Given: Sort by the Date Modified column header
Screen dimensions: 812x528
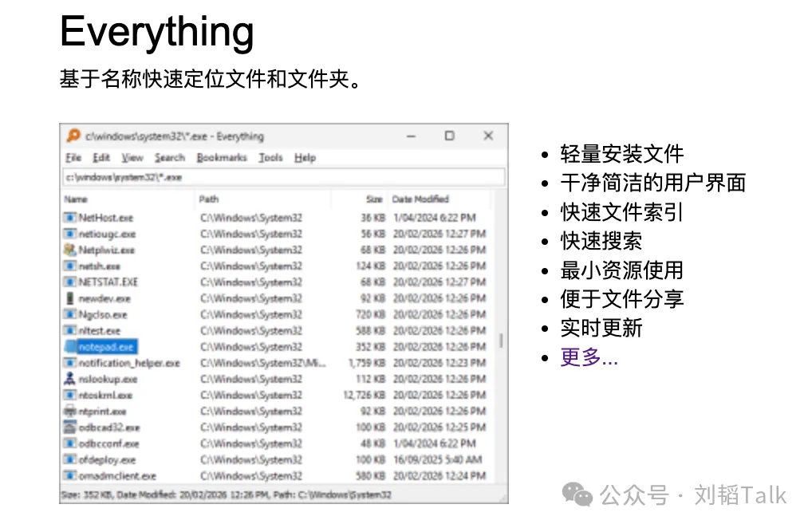Looking at the screenshot, I should pyautogui.click(x=420, y=199).
